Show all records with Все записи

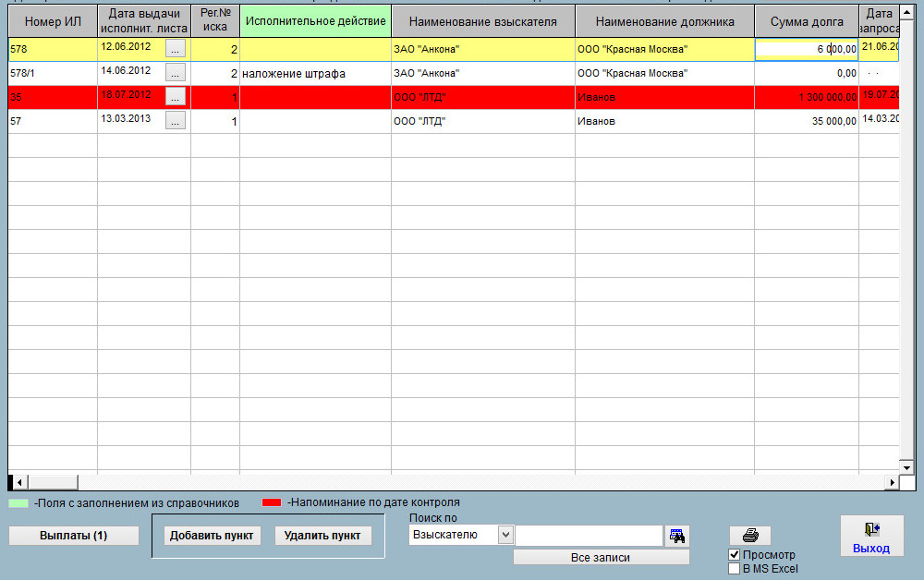(601, 557)
